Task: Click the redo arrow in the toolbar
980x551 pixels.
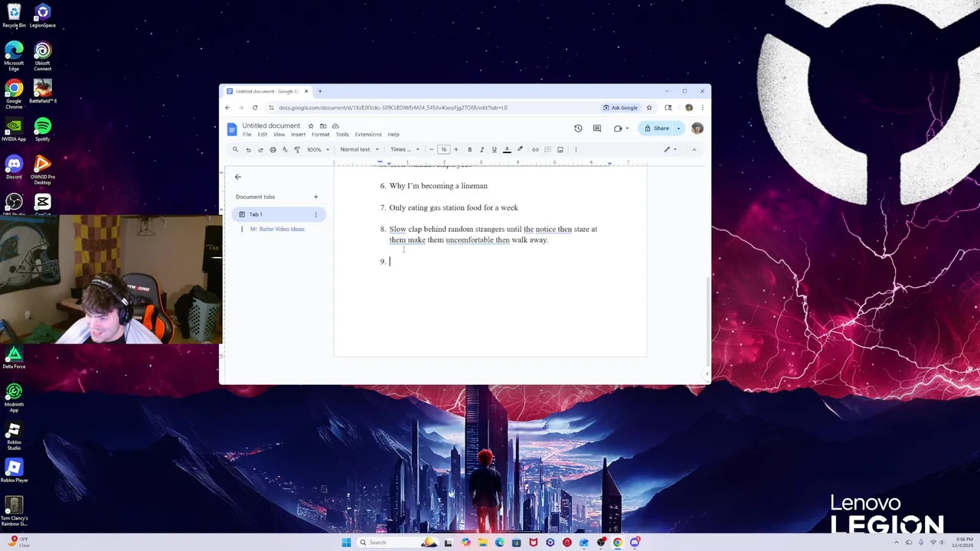Action: [260, 149]
